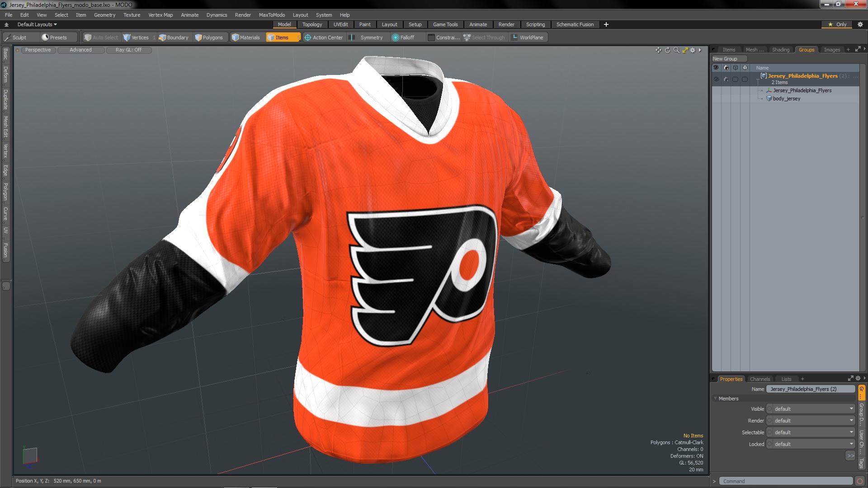Toggle render camera for Jersey_Philadelphia_Flyers group
This screenshot has height=488, width=868.
point(726,79)
